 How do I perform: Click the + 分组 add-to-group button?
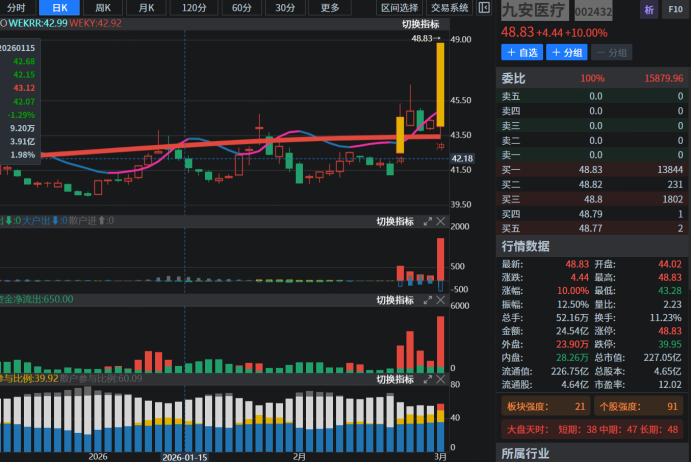pyautogui.click(x=566, y=53)
